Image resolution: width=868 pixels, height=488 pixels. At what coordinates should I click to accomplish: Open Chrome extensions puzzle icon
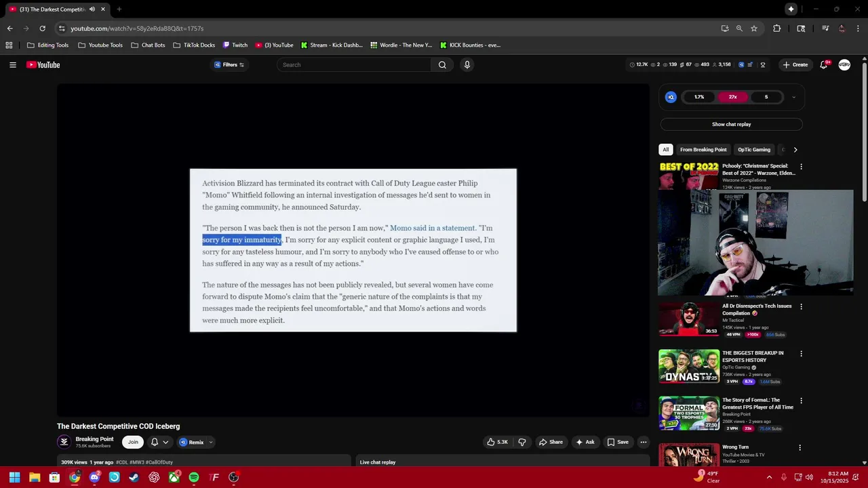[777, 28]
